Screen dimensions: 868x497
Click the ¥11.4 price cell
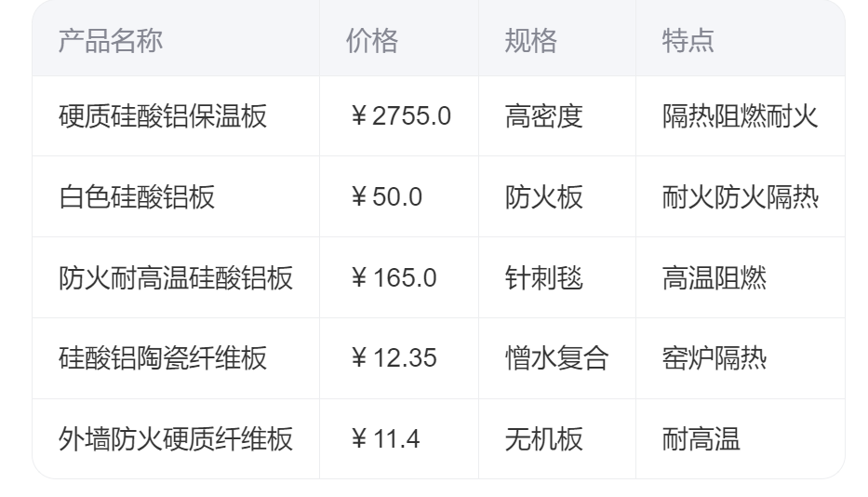point(385,438)
